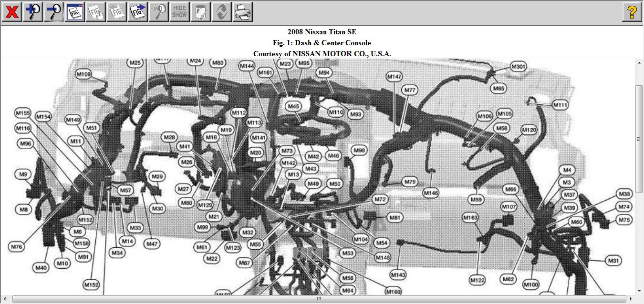Zoom out with the minus magnifier icon

[x=54, y=12]
